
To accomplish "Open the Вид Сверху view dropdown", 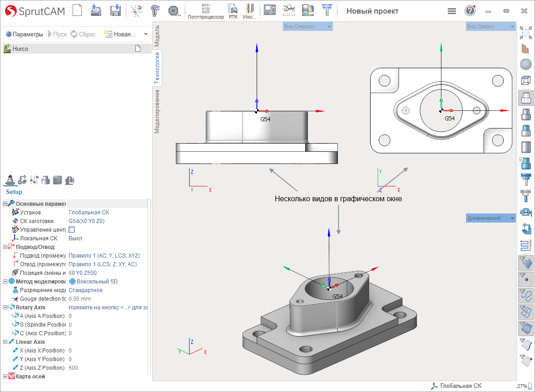I will (x=490, y=26).
